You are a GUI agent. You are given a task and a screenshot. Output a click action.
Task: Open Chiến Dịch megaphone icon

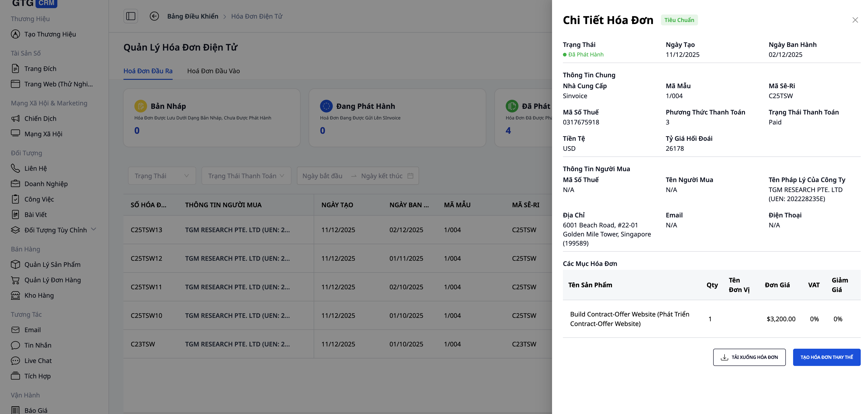pos(15,119)
